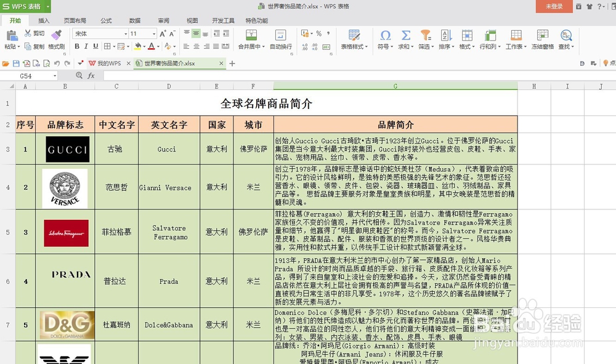Expand the 工作表 worksheet dropdown
Image resolution: width=616 pixels, height=364 pixels.
click(525, 47)
